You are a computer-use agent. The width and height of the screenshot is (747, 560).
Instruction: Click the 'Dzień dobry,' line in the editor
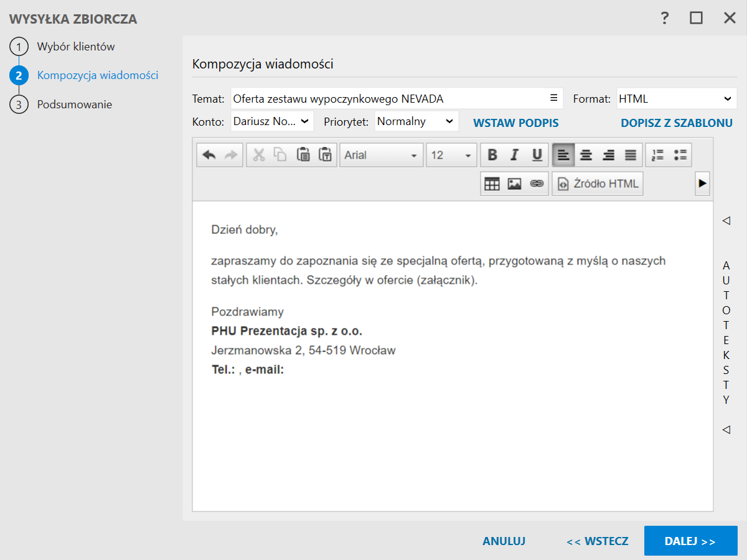[245, 230]
